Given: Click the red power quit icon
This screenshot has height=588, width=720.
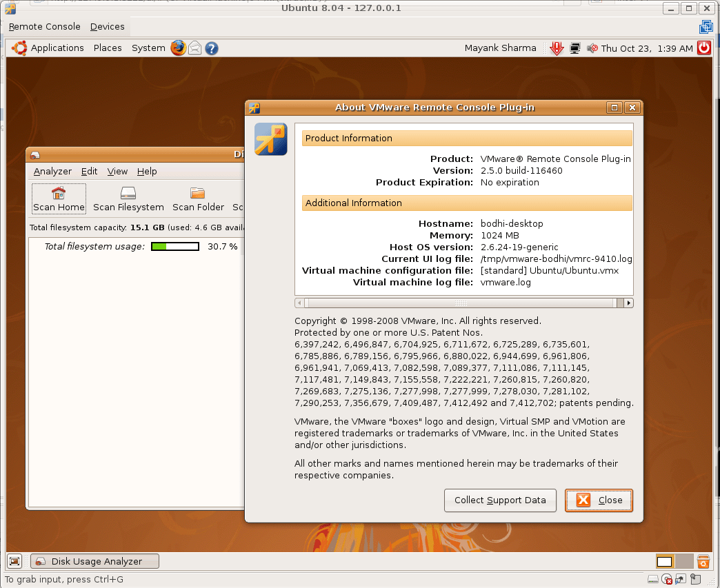Looking at the screenshot, I should click(704, 48).
